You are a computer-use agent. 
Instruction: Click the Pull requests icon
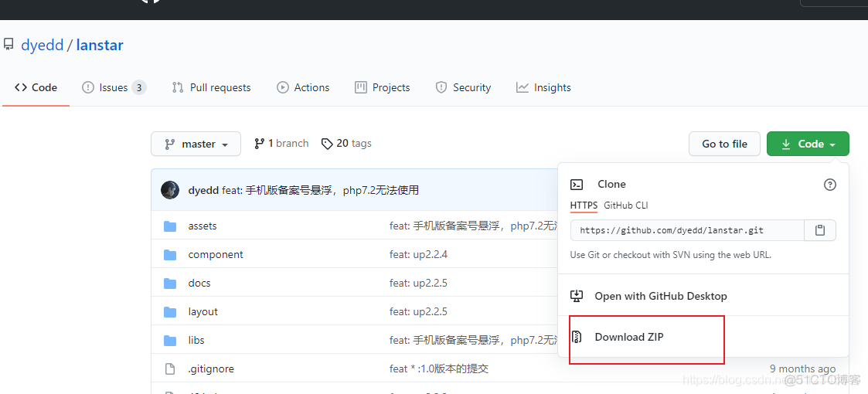(178, 87)
